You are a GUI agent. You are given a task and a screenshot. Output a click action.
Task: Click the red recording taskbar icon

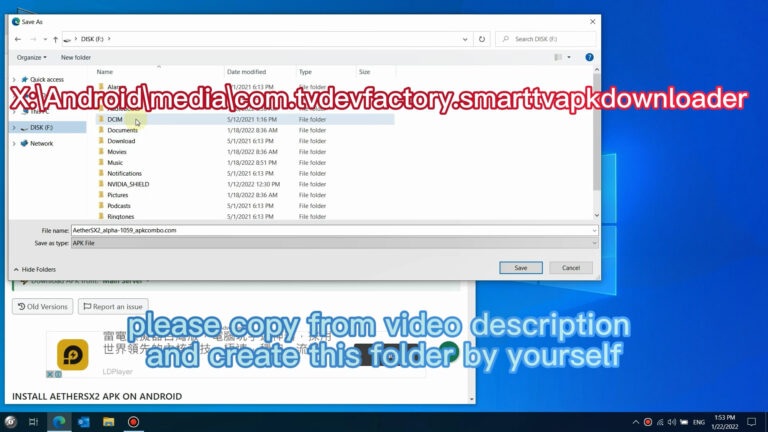pos(133,422)
